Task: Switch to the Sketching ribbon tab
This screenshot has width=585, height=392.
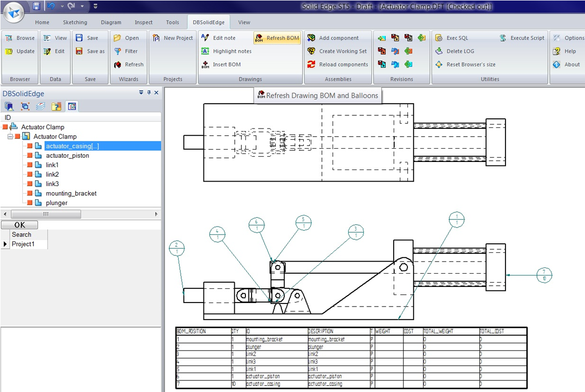Action: pyautogui.click(x=75, y=22)
